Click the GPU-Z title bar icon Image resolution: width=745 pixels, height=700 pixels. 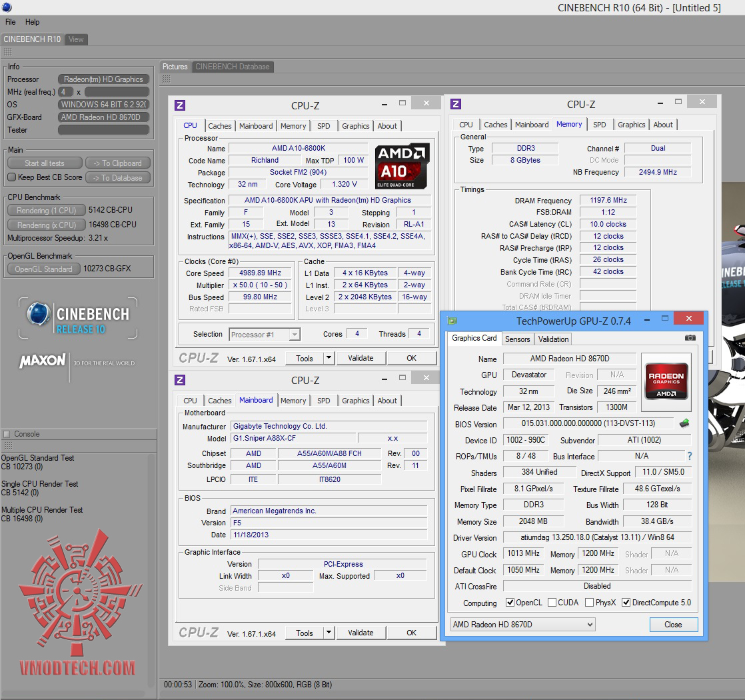coord(453,321)
